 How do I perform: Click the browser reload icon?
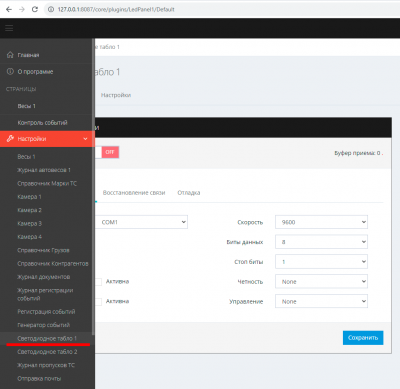(x=35, y=9)
